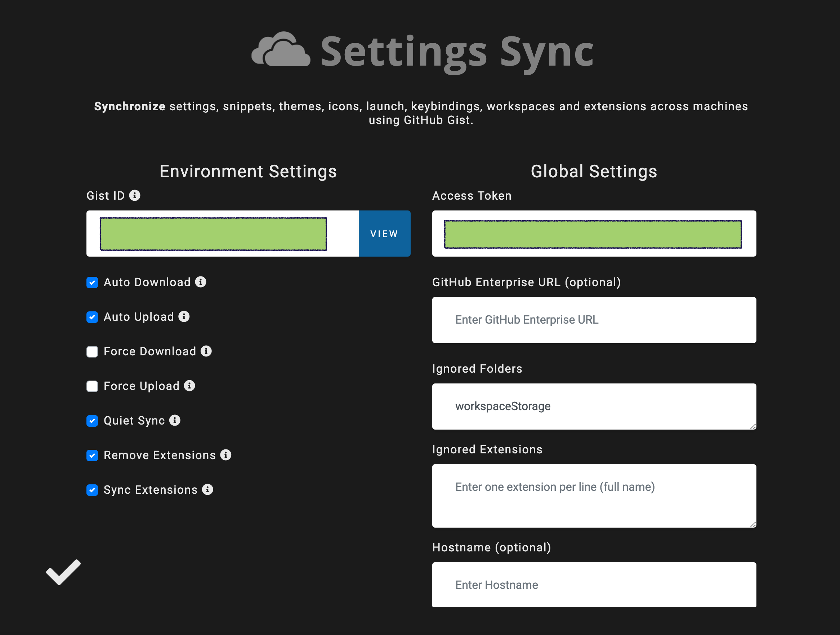Click info icon next to Quiet Sync

(x=174, y=420)
